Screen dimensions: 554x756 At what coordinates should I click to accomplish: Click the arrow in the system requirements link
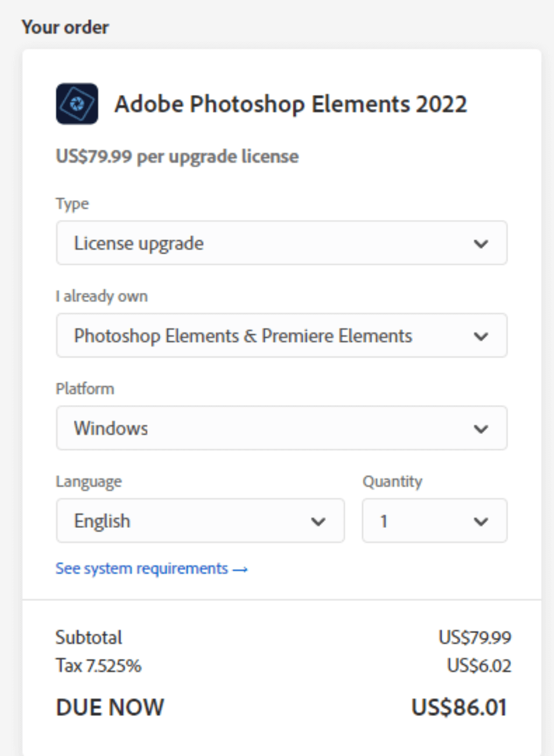[x=239, y=568]
